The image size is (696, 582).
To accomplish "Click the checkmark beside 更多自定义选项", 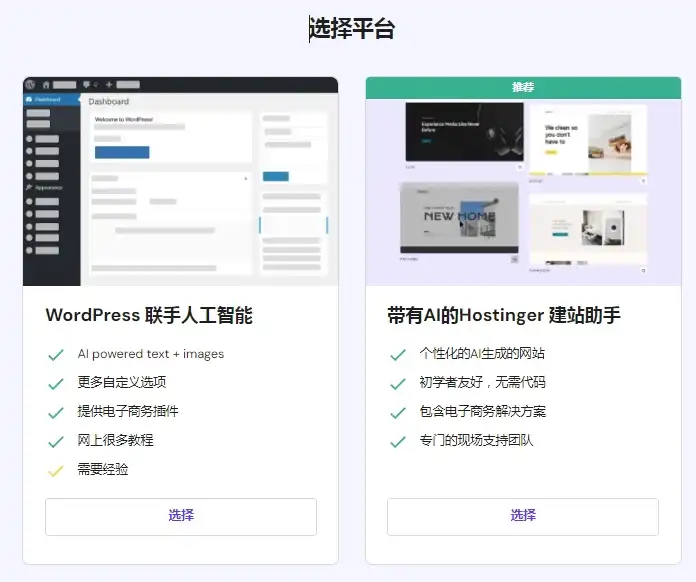I will click(x=56, y=384).
